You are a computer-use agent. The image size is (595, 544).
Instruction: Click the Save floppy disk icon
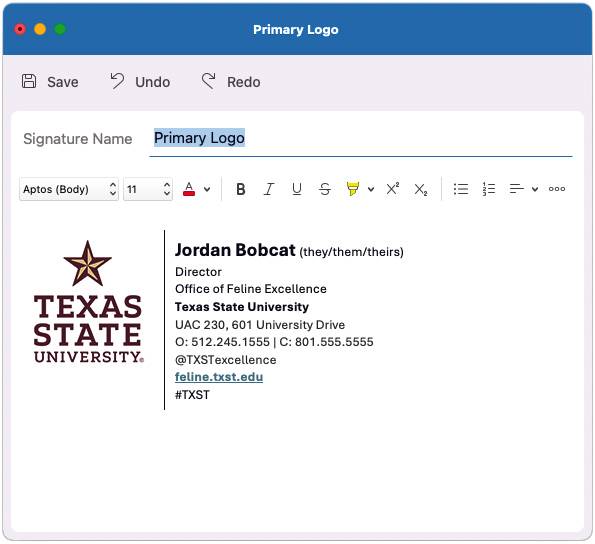point(29,81)
